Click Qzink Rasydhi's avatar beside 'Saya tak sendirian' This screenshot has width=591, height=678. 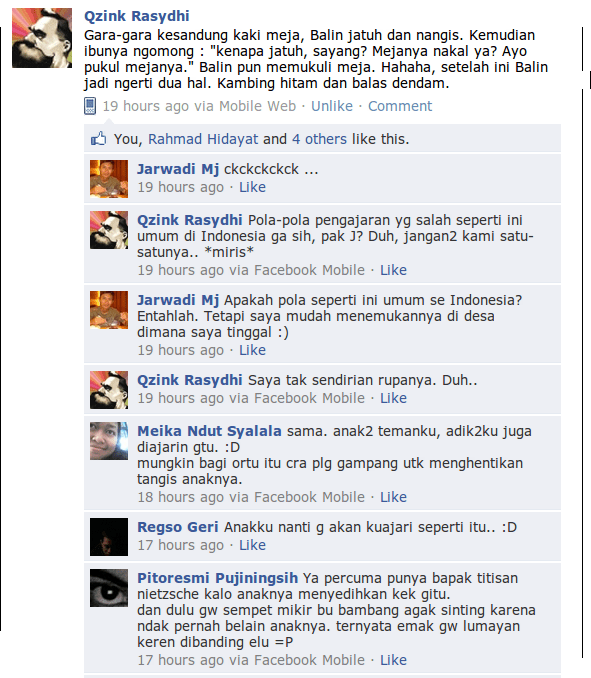click(x=109, y=390)
